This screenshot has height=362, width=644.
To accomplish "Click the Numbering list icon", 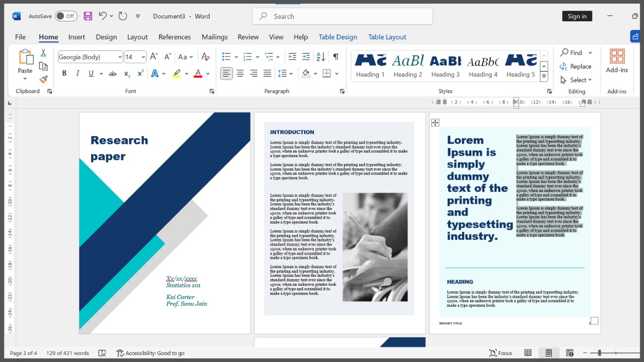I will (247, 57).
